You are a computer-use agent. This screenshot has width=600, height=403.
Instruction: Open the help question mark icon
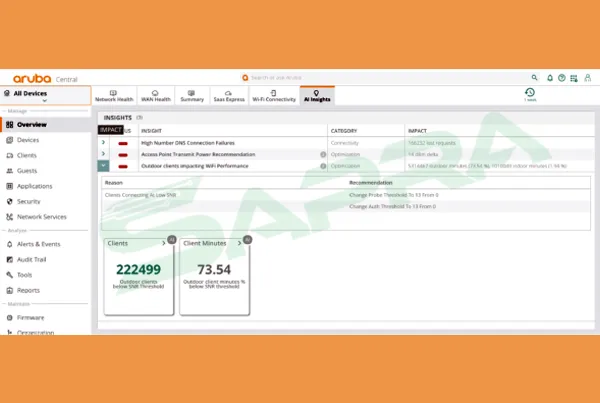561,77
